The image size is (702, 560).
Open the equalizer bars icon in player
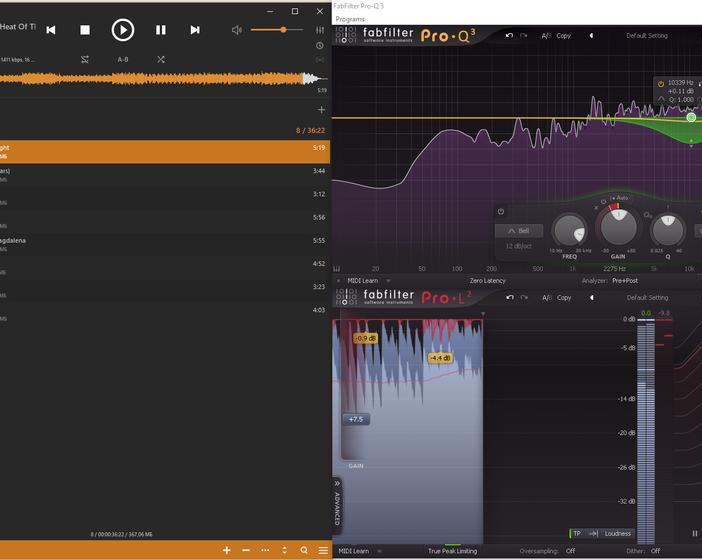tap(320, 30)
